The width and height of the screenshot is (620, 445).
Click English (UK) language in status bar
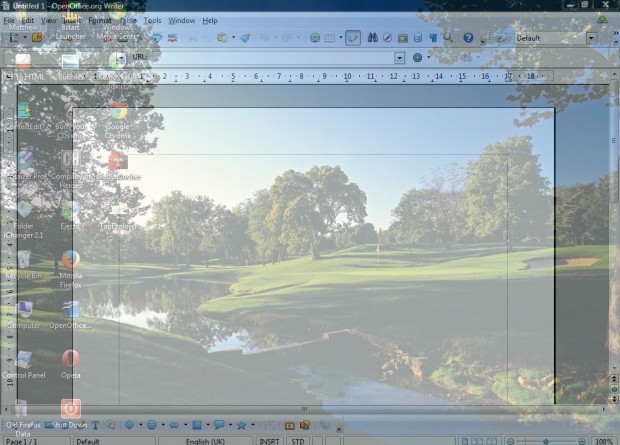(206, 441)
